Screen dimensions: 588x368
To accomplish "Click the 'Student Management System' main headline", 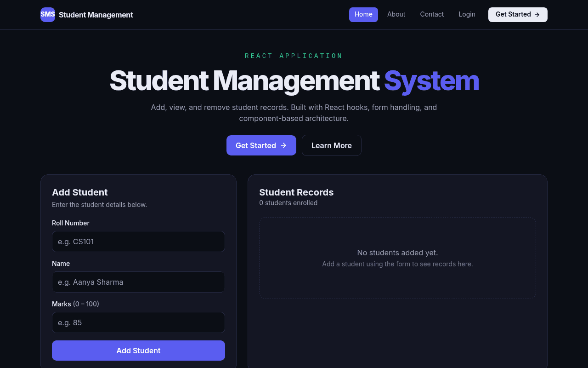I will 294,81.
